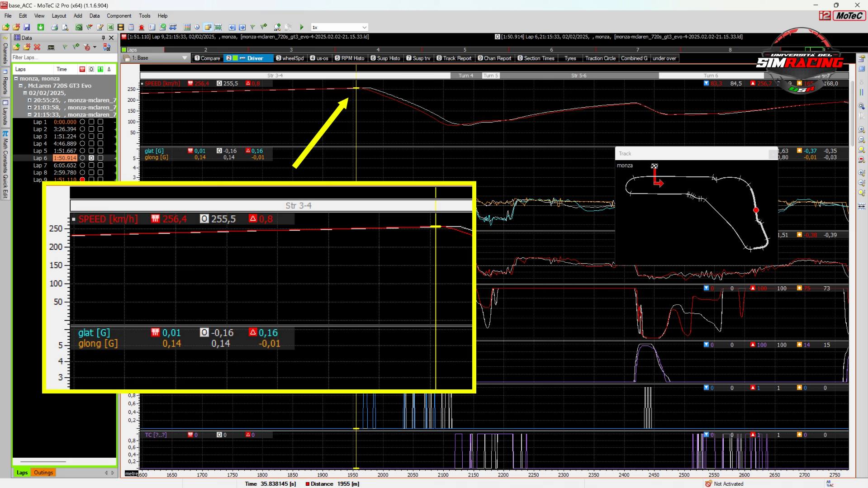Click the zoom in horizontal magnifier icon
The width and height of the screenshot is (868, 488).
coord(861,130)
